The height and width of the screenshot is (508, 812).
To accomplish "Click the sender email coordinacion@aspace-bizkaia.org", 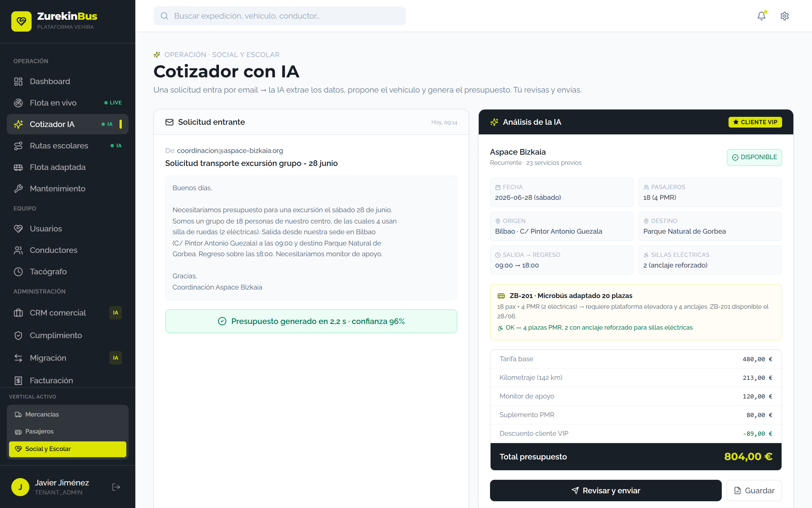I will coord(230,151).
